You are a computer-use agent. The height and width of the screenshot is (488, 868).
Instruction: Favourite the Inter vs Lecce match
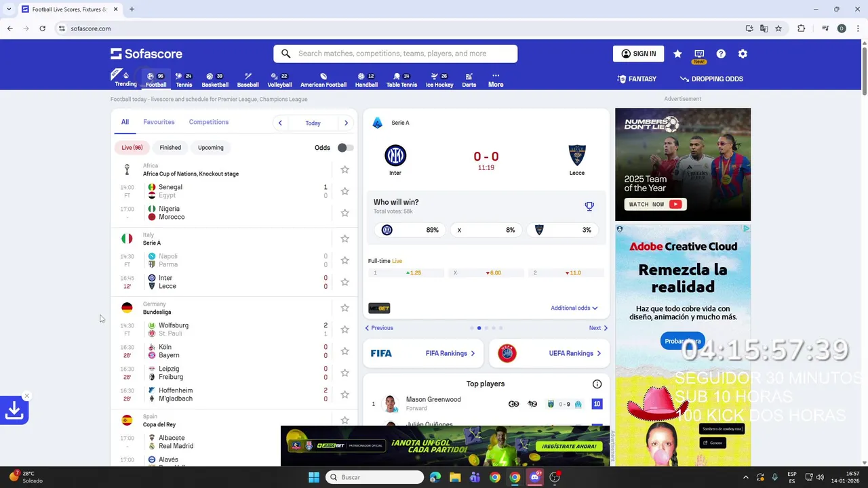point(344,282)
